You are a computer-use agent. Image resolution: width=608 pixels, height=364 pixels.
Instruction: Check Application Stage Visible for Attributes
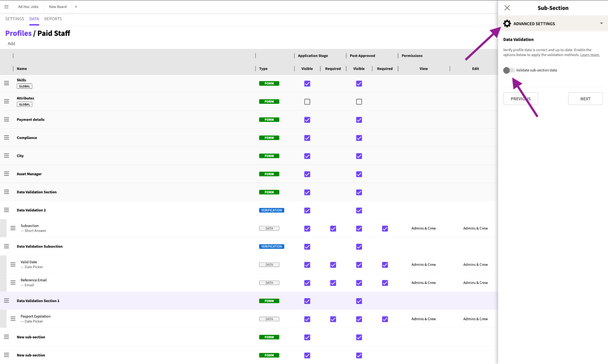coord(307,102)
